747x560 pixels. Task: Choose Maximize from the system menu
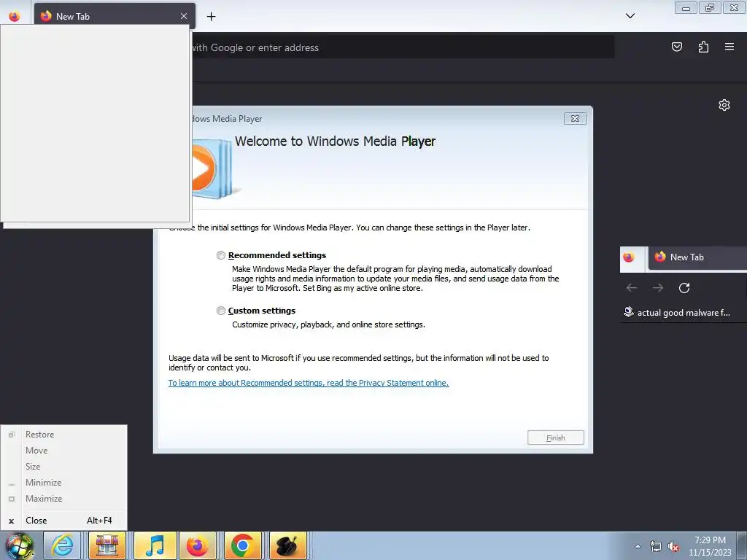64,499
